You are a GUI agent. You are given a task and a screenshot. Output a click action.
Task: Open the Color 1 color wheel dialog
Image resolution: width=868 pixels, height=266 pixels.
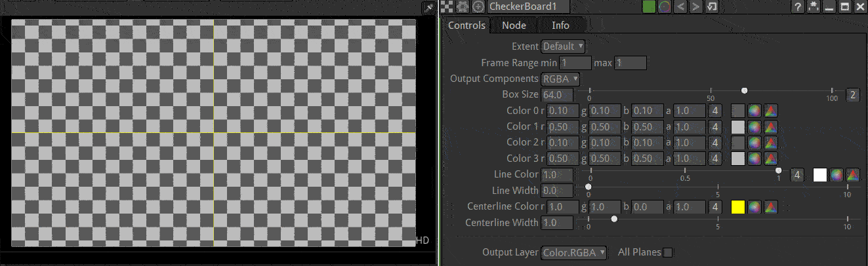click(x=754, y=126)
